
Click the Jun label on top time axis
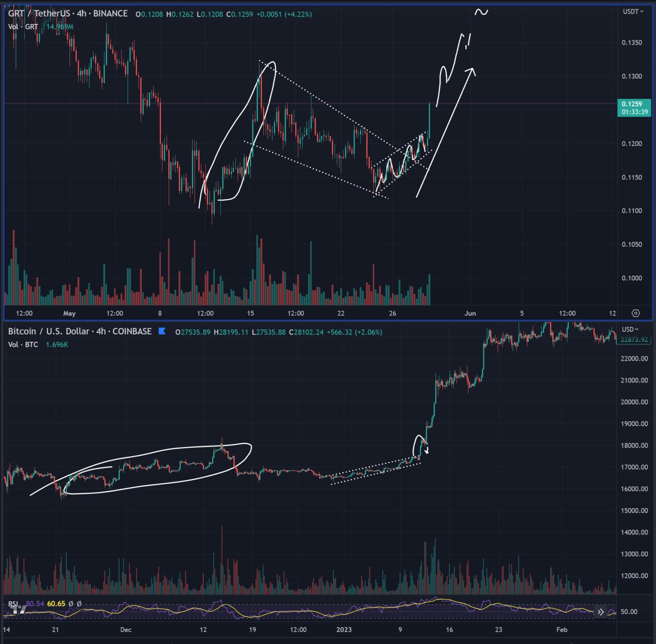pos(470,313)
